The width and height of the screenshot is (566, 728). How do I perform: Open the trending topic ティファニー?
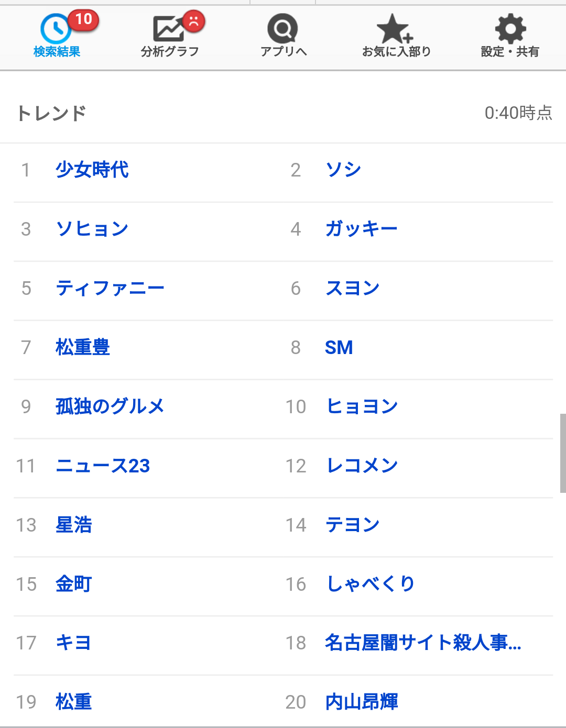[110, 288]
